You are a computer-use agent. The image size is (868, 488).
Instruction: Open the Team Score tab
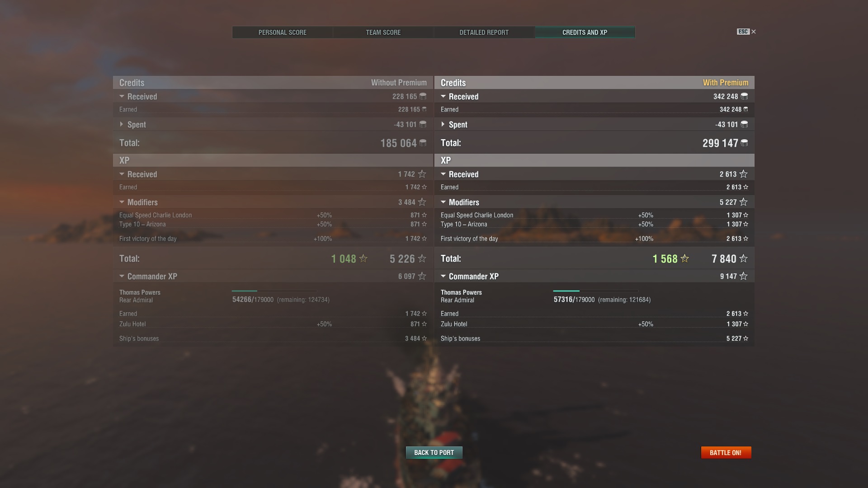(x=383, y=33)
